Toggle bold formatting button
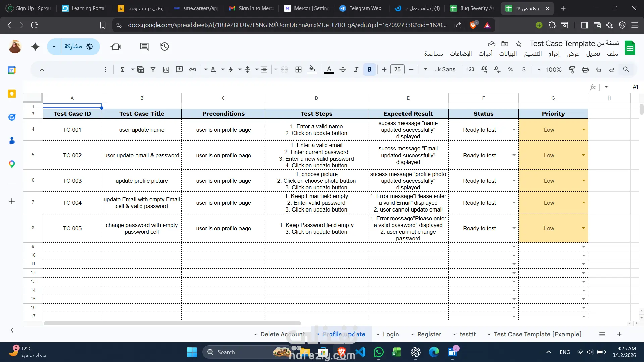The width and height of the screenshot is (644, 362). [369, 69]
